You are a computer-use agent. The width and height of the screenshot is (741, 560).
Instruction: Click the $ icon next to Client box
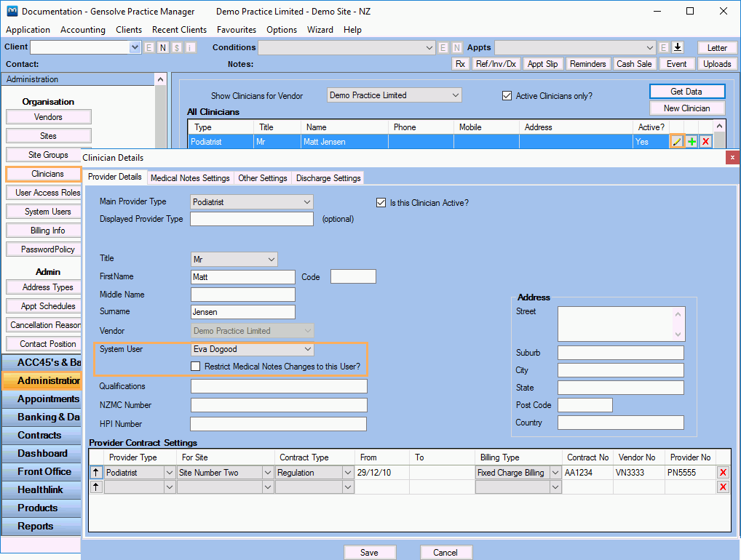[x=177, y=47]
